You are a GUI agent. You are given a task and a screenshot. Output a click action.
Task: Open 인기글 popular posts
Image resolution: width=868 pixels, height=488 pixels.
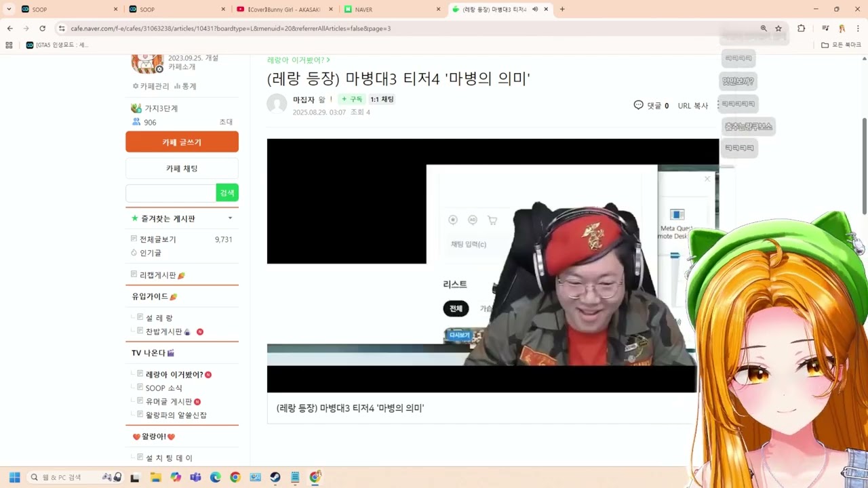click(x=151, y=253)
